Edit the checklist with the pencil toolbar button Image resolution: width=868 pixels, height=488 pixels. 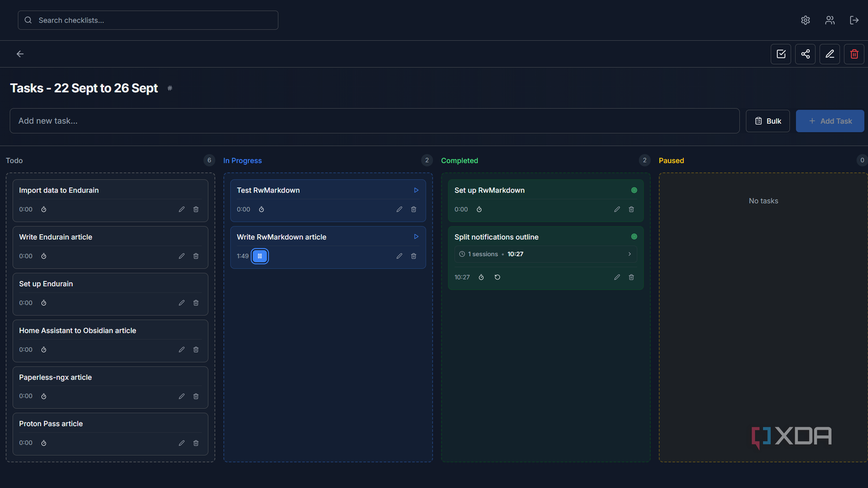tap(830, 54)
